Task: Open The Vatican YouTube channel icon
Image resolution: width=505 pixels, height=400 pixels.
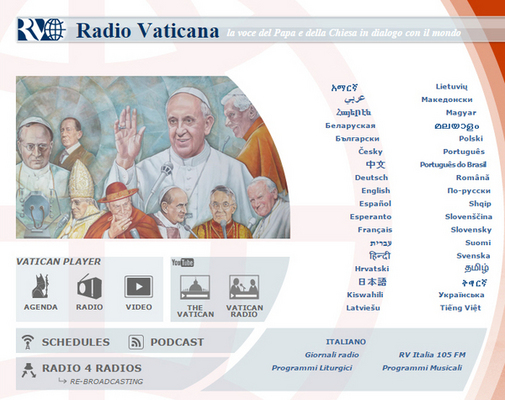Action: [x=195, y=287]
